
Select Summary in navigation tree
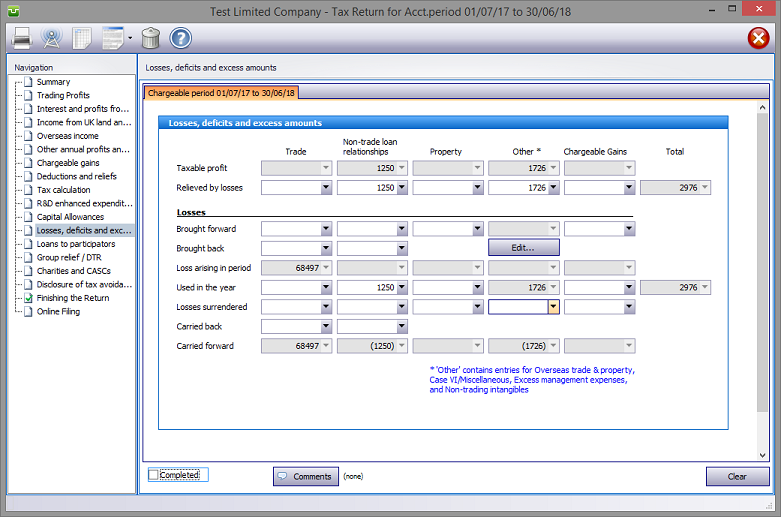tap(53, 82)
